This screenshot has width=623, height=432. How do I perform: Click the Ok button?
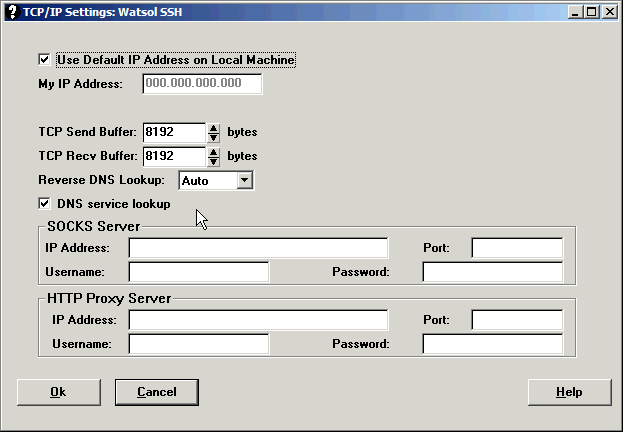click(x=58, y=392)
